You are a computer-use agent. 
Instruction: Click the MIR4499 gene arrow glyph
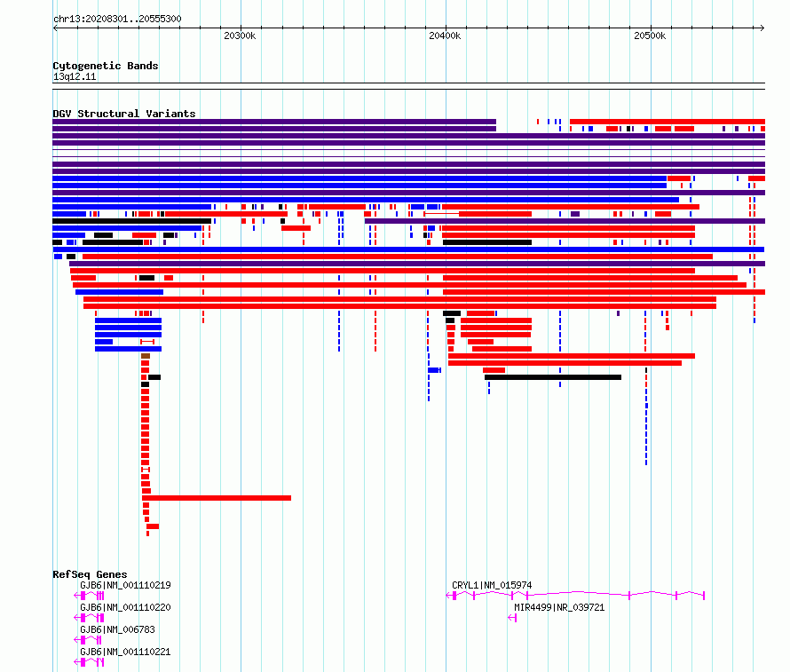[512, 618]
